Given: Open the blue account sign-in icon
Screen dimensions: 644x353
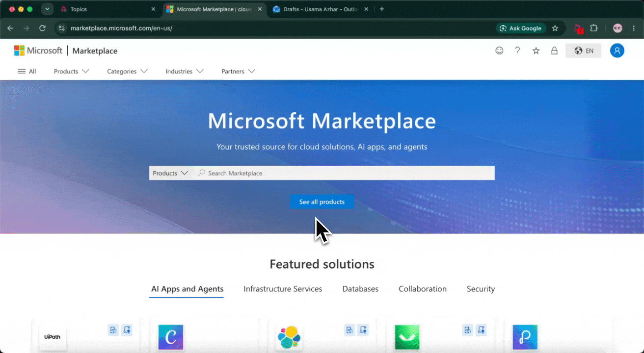Looking at the screenshot, I should pos(617,50).
